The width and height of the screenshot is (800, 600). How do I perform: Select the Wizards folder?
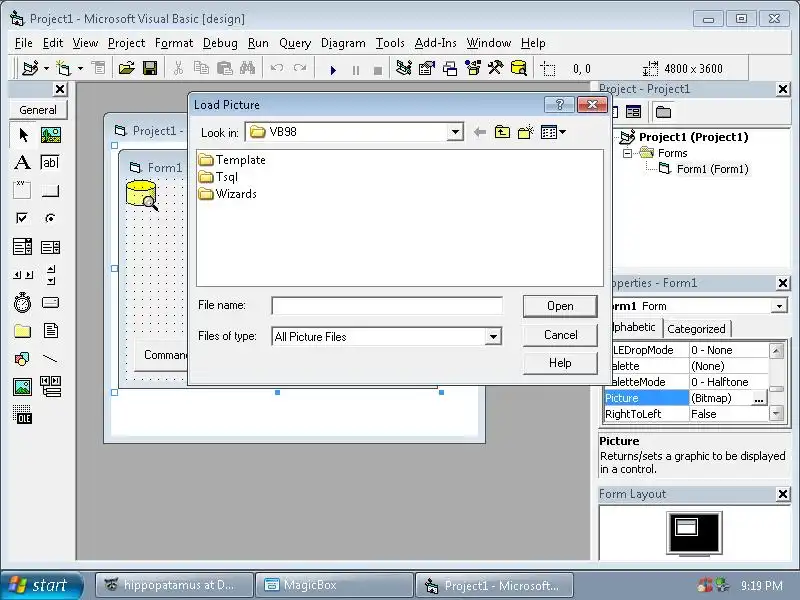[x=228, y=194]
